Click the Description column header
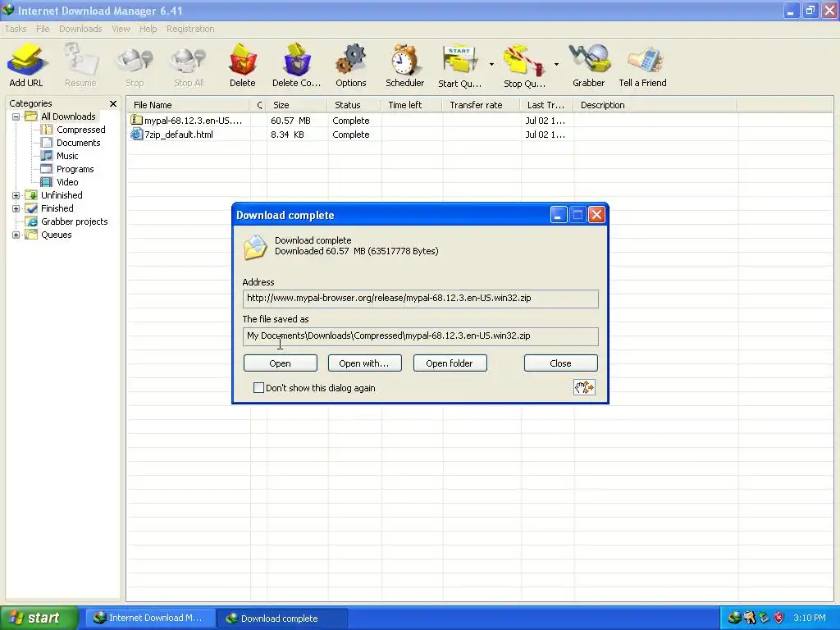The width and height of the screenshot is (840, 630). [655, 105]
